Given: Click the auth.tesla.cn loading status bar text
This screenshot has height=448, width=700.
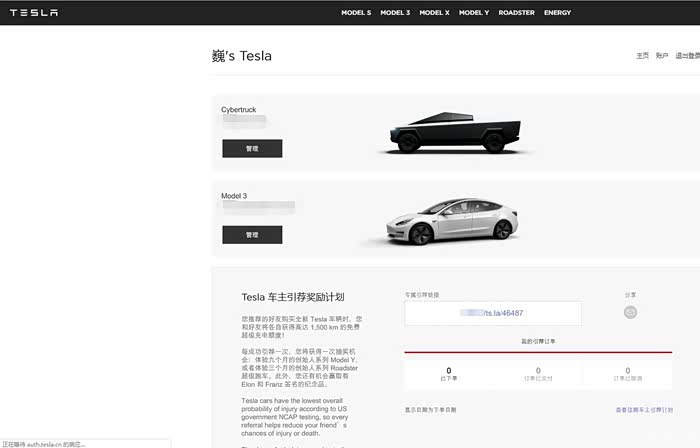Looking at the screenshot, I should coord(44,444).
